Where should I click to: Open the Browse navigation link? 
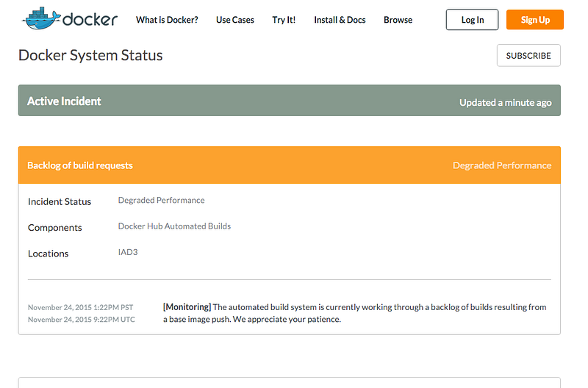coord(398,20)
